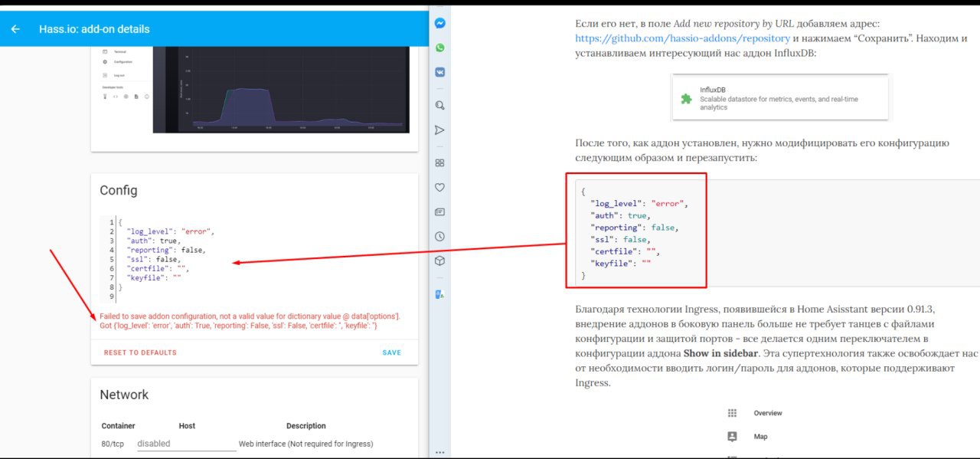Open the extensions cube icon in sidebar
The height and width of the screenshot is (459, 980).
pyautogui.click(x=439, y=261)
